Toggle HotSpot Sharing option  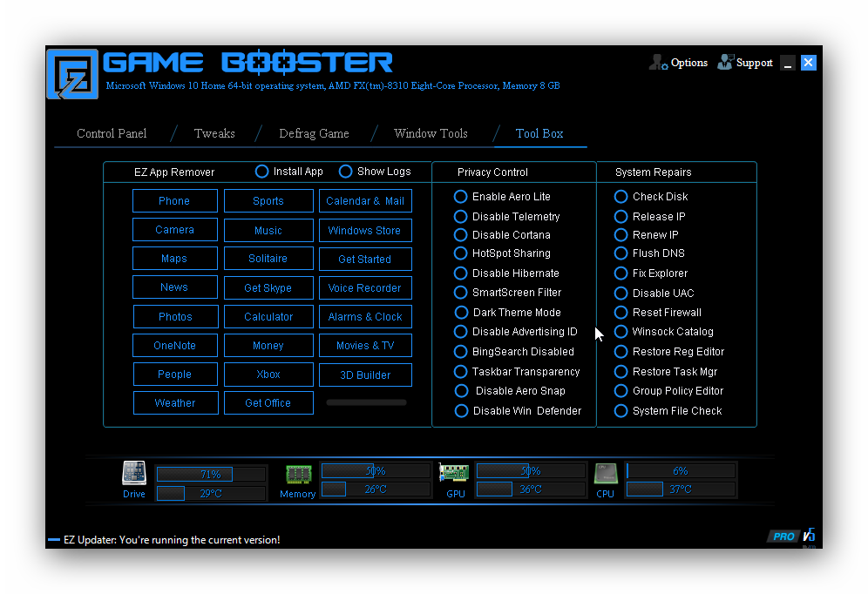point(460,253)
